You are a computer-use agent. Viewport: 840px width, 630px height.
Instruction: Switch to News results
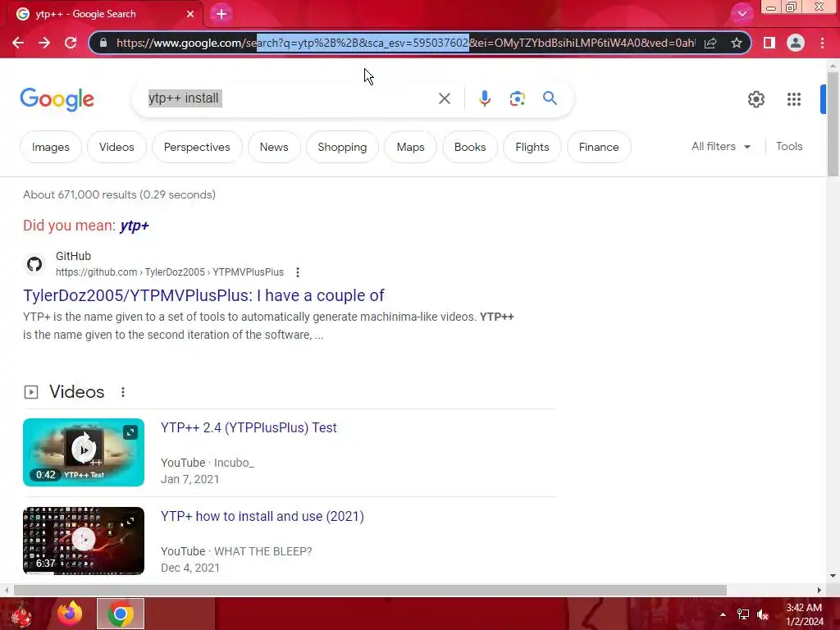click(274, 147)
